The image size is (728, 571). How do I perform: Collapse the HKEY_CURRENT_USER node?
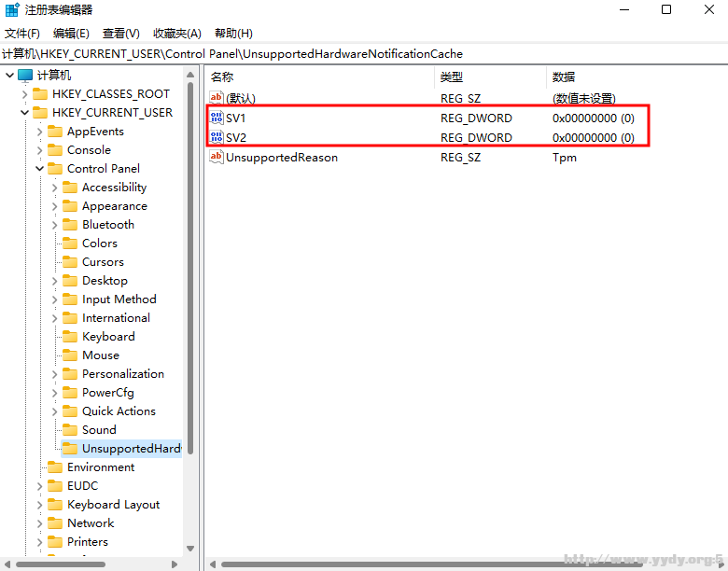coord(24,113)
